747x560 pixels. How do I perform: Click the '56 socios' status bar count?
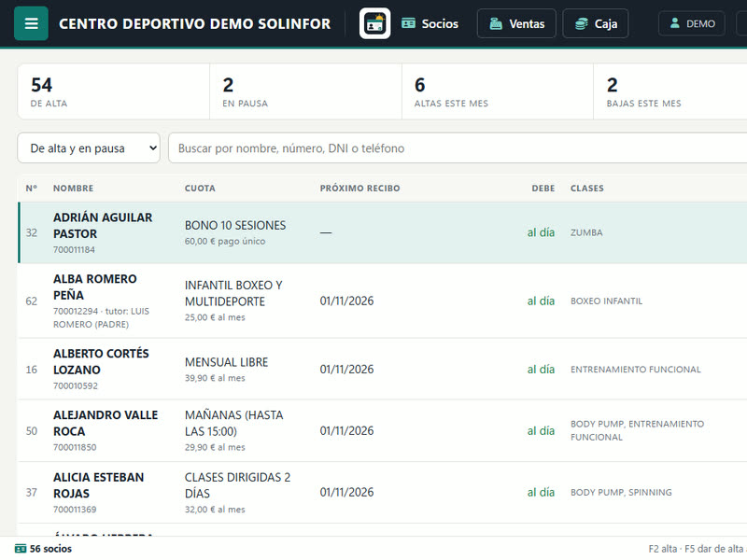pyautogui.click(x=43, y=549)
